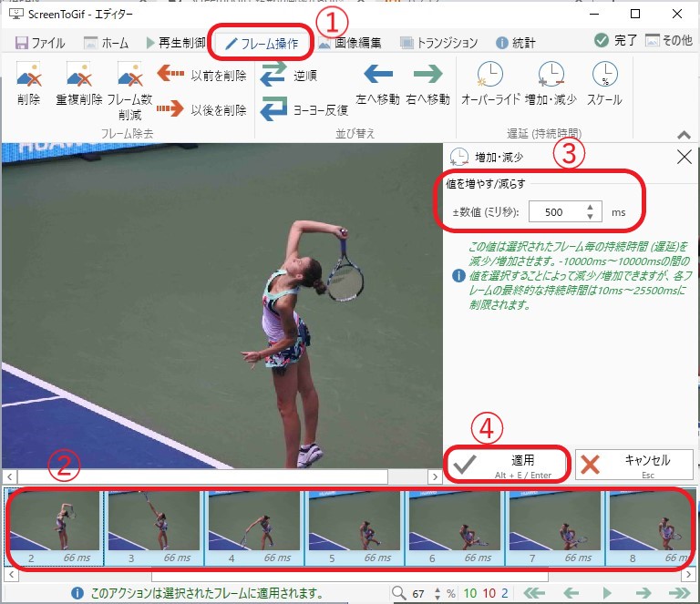This screenshot has height=604, width=700.
Task: Close the Increase/Decrease side panel
Action: 684,157
